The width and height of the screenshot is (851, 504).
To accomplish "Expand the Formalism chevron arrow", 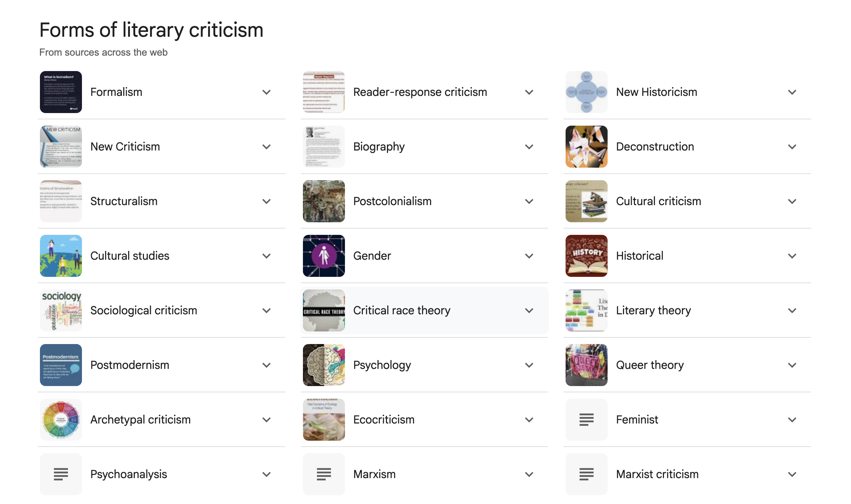I will (267, 92).
